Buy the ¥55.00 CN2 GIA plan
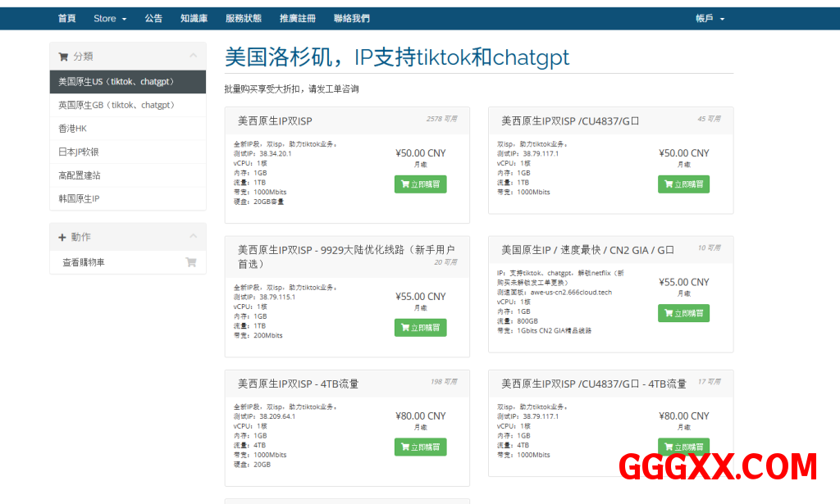 (683, 313)
